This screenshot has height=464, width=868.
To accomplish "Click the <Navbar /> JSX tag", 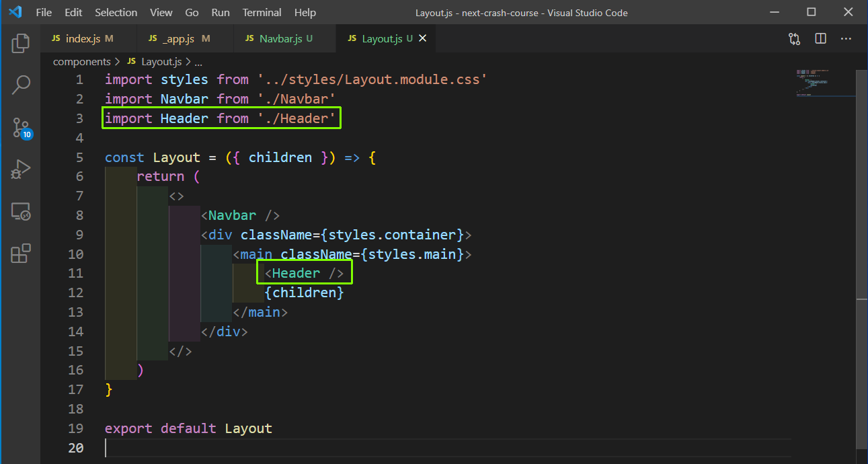I will tap(240, 216).
